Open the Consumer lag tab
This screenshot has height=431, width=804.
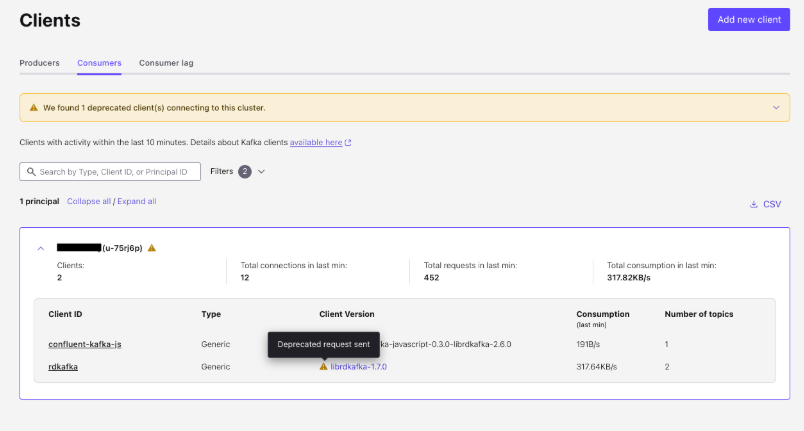(166, 63)
